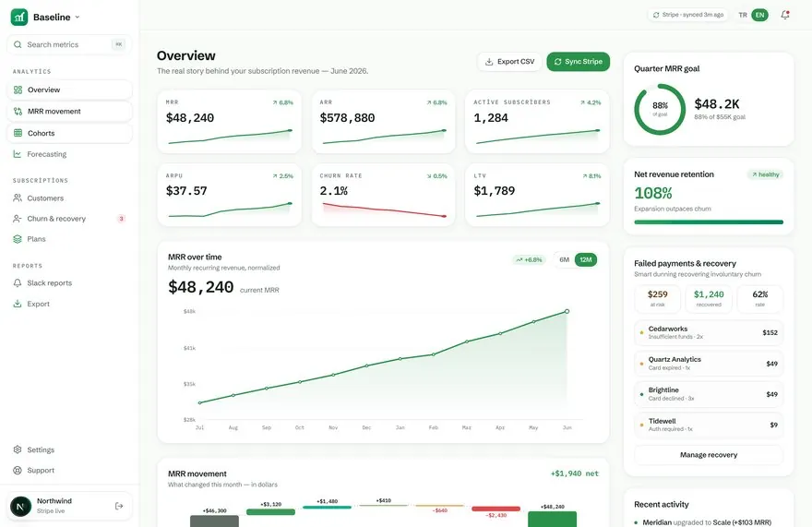Click the sign-out icon beside Northwind
The height and width of the screenshot is (527, 812).
(119, 507)
